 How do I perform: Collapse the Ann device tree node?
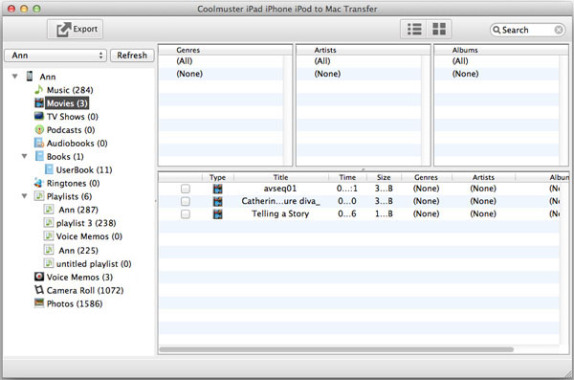pyautogui.click(x=15, y=77)
